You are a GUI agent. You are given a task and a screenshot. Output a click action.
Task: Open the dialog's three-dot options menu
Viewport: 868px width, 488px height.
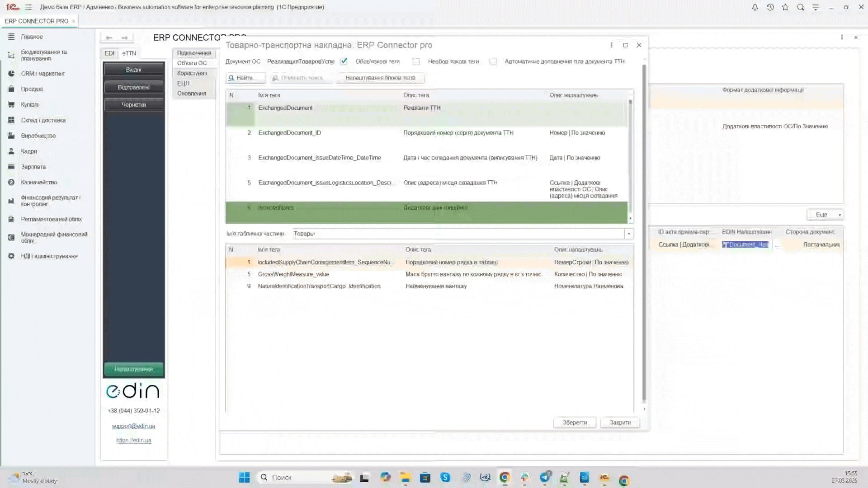611,45
